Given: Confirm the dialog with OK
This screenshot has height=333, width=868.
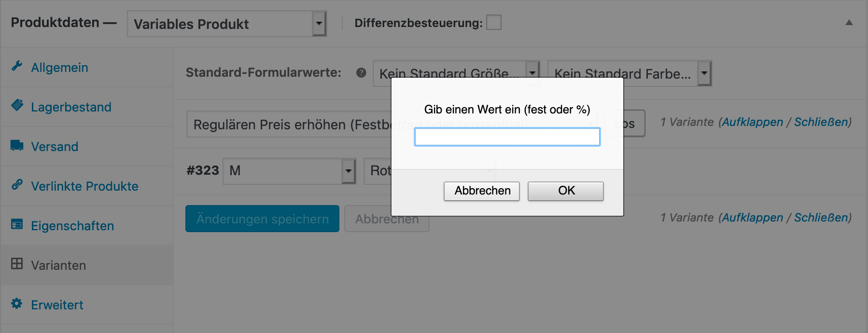Looking at the screenshot, I should coord(566,191).
